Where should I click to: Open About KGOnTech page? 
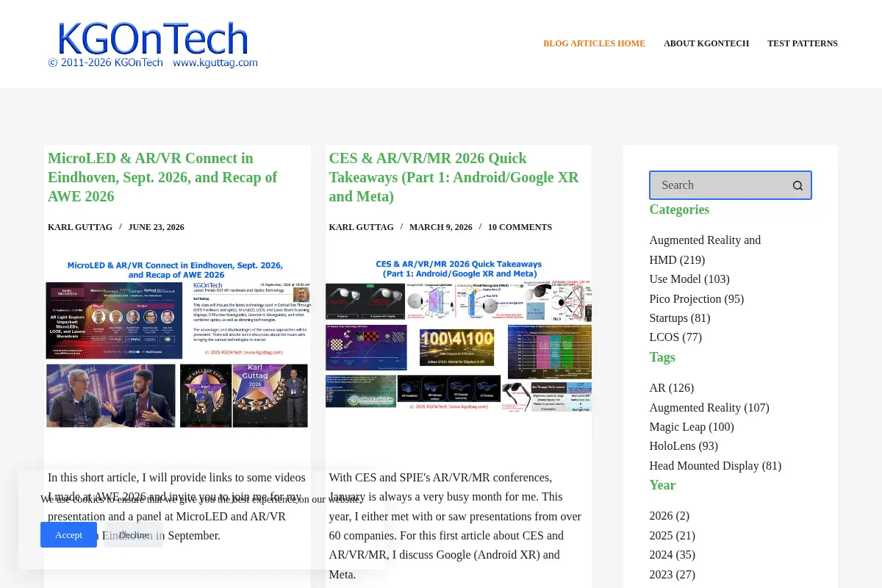click(706, 43)
